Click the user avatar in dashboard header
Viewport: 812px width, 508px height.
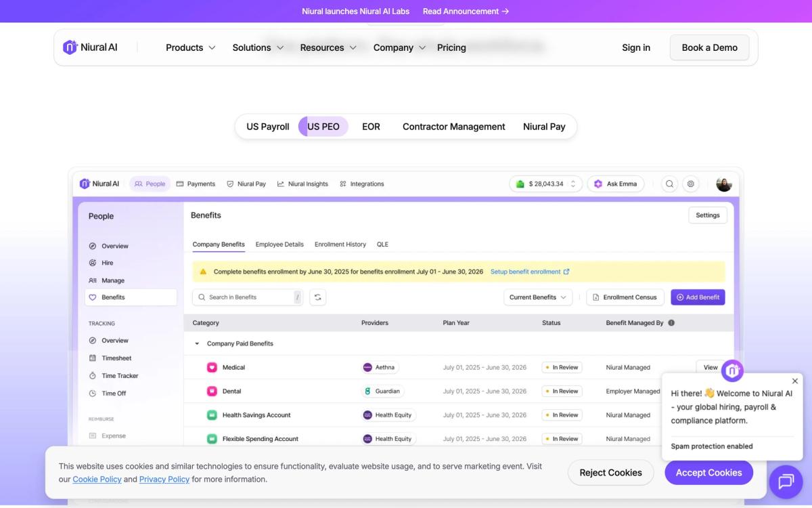pyautogui.click(x=724, y=184)
